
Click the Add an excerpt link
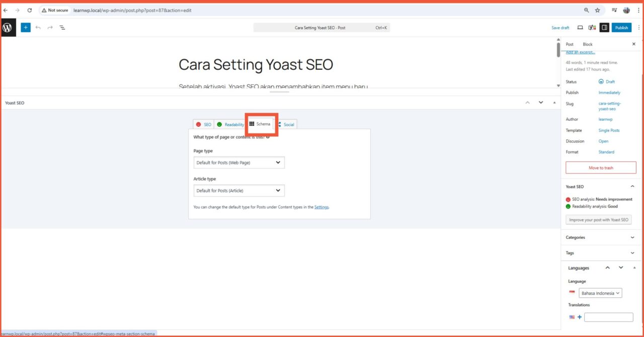point(580,52)
